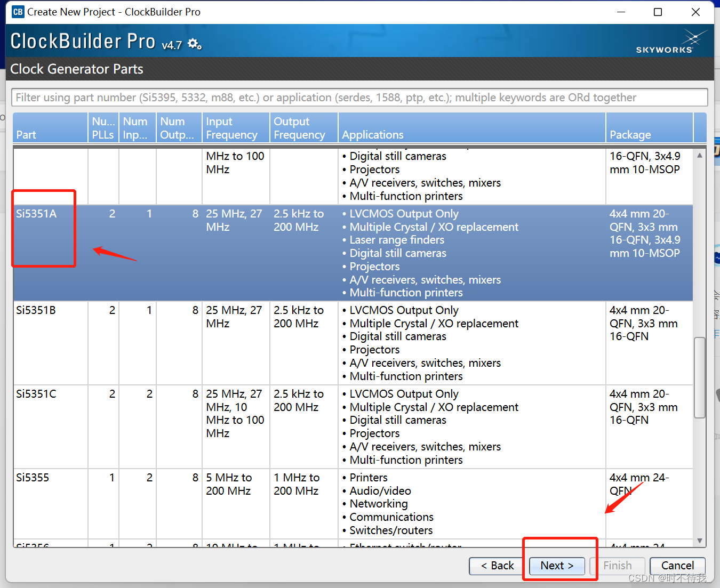
Task: Sort by Num Outputs column header
Action: tap(179, 128)
